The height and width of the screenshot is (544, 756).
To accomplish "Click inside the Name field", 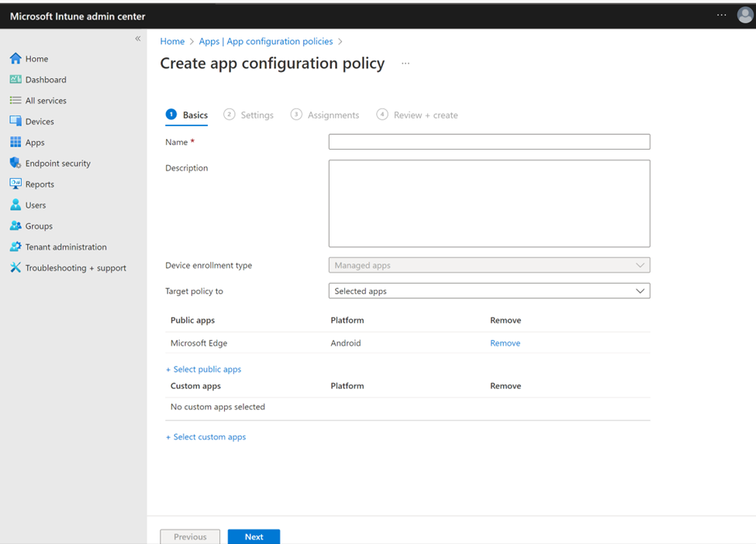I will (488, 142).
